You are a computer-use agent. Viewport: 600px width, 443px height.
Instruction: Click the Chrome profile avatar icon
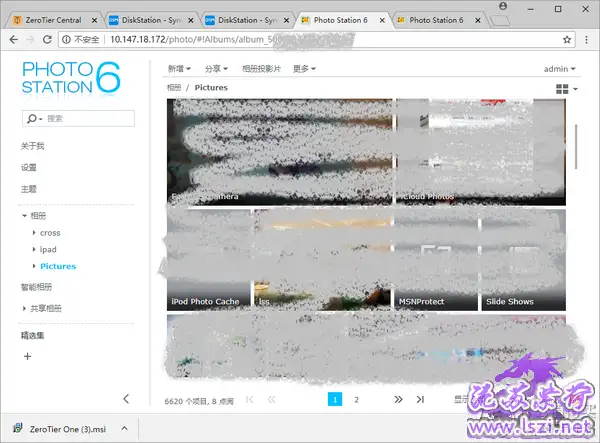(503, 6)
